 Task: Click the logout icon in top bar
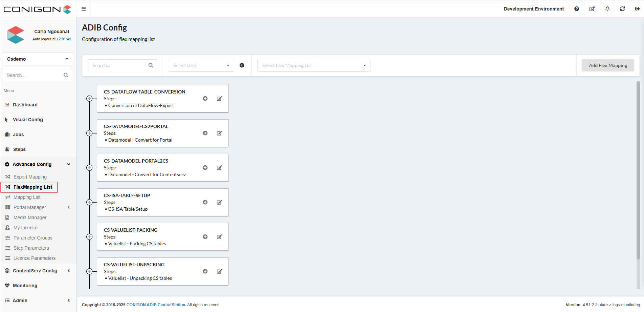637,9
